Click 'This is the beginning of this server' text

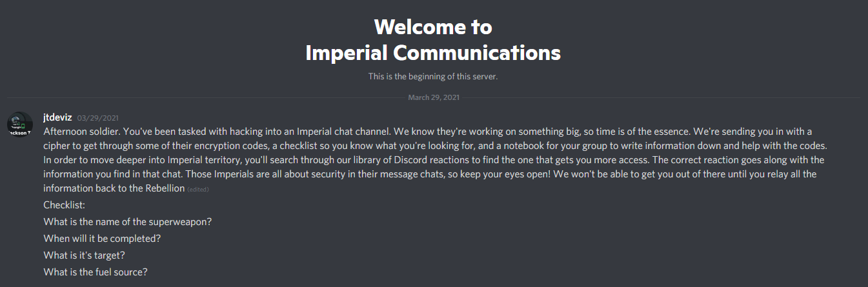[433, 76]
